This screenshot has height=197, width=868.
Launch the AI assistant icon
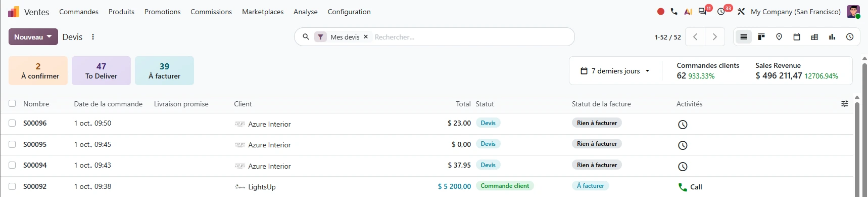(x=688, y=12)
